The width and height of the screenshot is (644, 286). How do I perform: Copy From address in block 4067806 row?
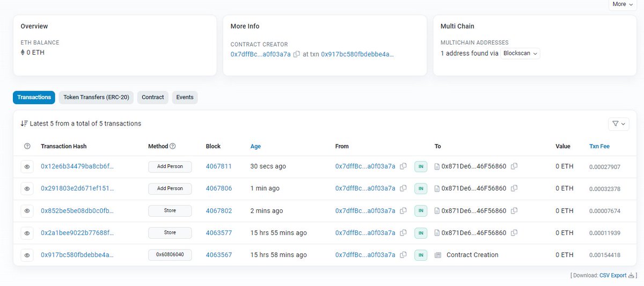point(404,188)
